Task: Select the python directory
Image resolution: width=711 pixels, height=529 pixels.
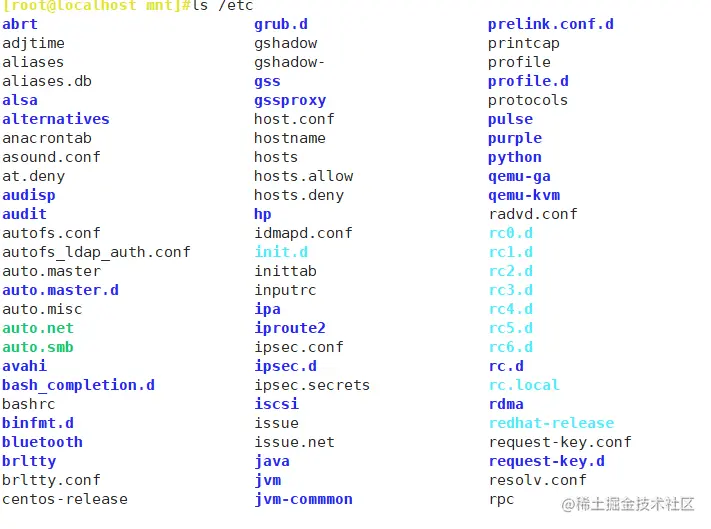Action: point(515,158)
